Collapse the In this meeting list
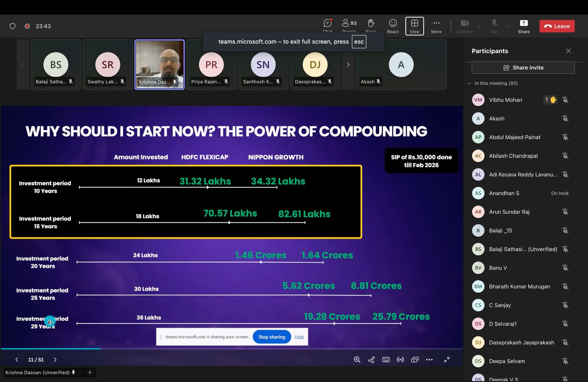The height and width of the screenshot is (382, 588). (469, 83)
